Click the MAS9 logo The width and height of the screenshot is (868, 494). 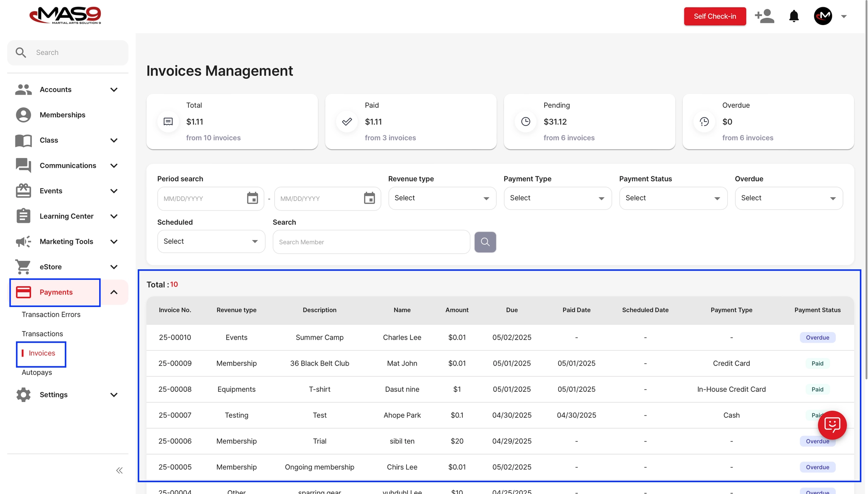pos(65,16)
